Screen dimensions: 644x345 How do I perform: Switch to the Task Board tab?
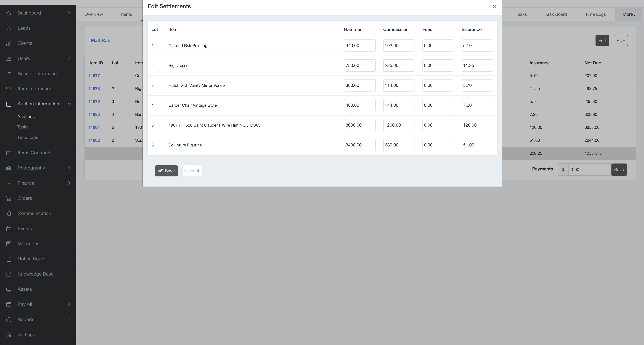coord(556,14)
